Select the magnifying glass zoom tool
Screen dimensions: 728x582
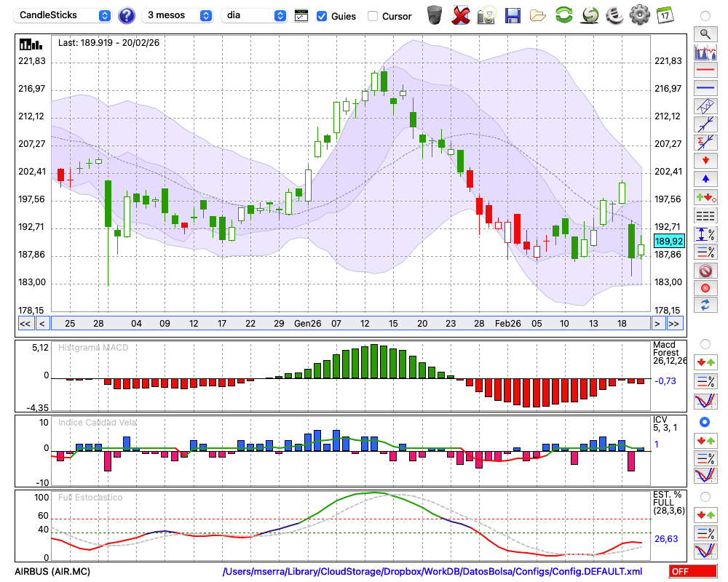pos(705,33)
